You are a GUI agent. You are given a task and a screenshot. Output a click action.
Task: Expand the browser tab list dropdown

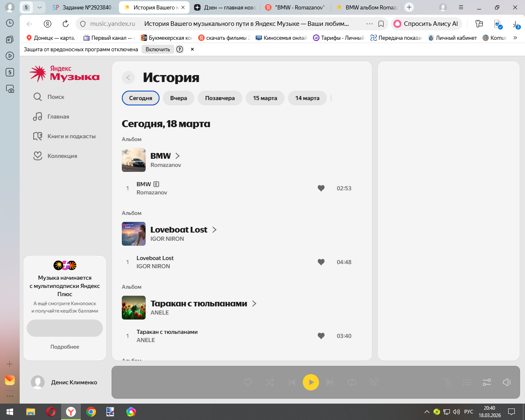39,7
